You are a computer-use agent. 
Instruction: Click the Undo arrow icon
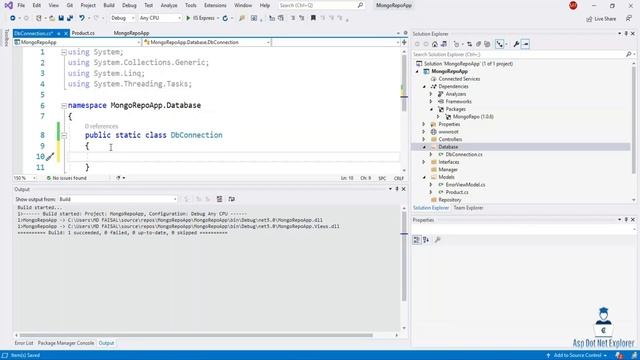[x=82, y=18]
